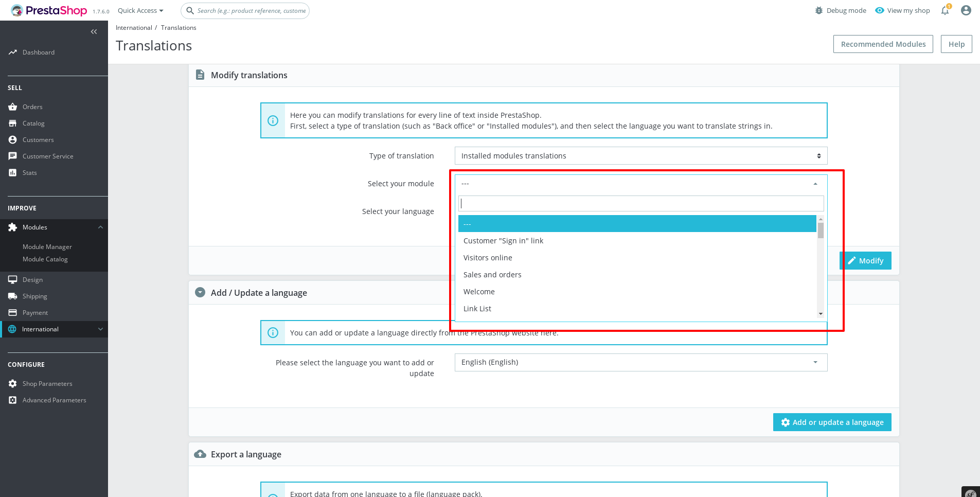Open the Type of translation dropdown
The width and height of the screenshot is (980, 497).
click(x=639, y=155)
